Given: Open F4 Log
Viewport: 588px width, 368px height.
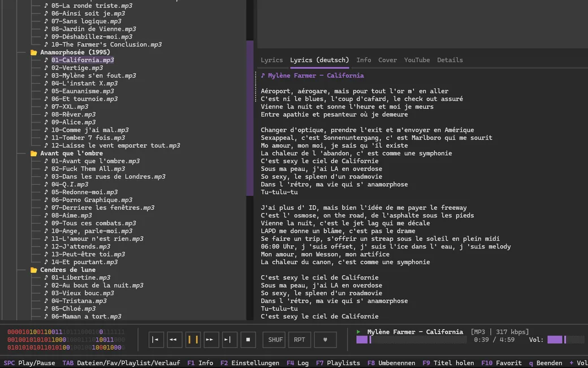Looking at the screenshot, I should pos(297,363).
